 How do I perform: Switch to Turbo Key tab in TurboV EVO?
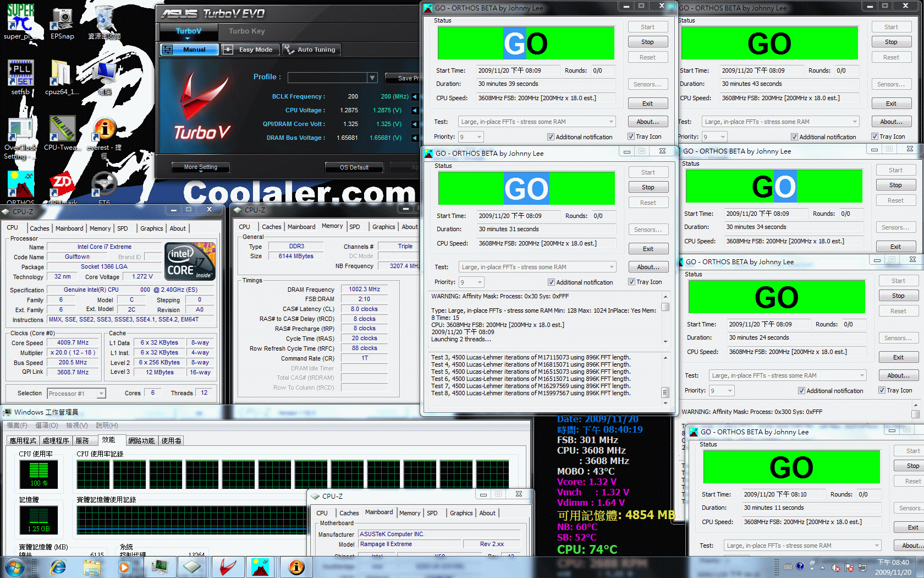(247, 31)
